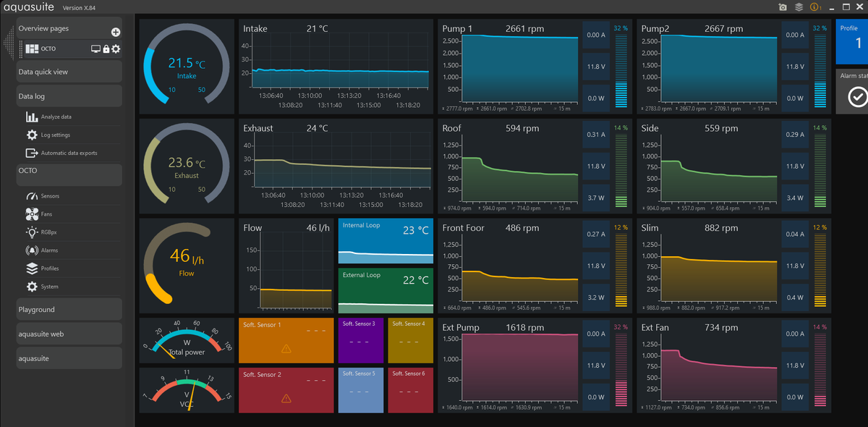
Task: Click the External Loop 22 °C tile
Action: coord(386,291)
